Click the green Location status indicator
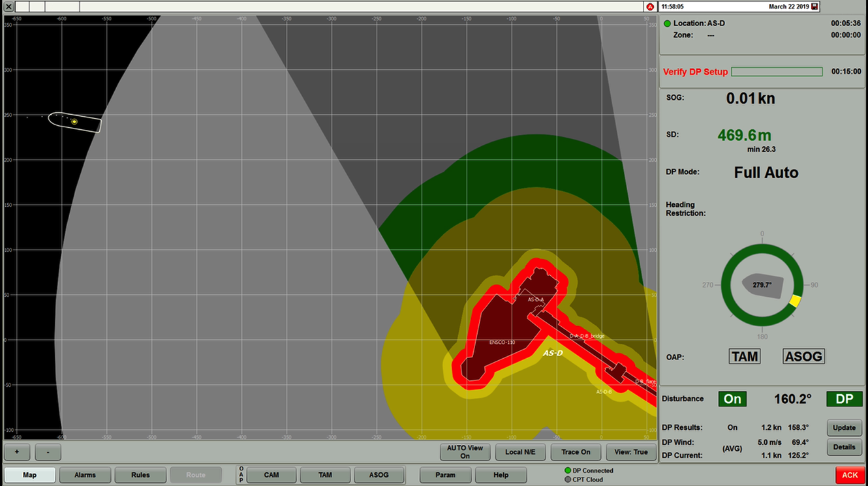Viewport: 868px width, 486px height. 667,23
